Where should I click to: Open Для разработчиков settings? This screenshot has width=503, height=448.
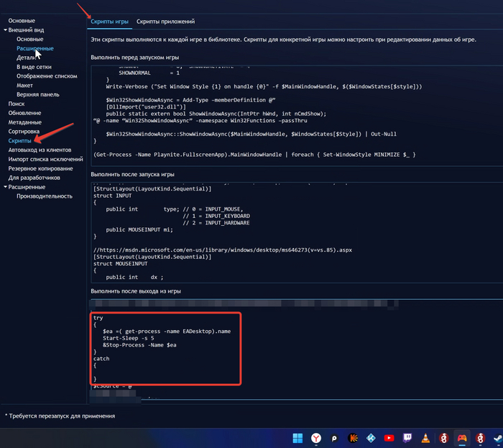tap(34, 178)
